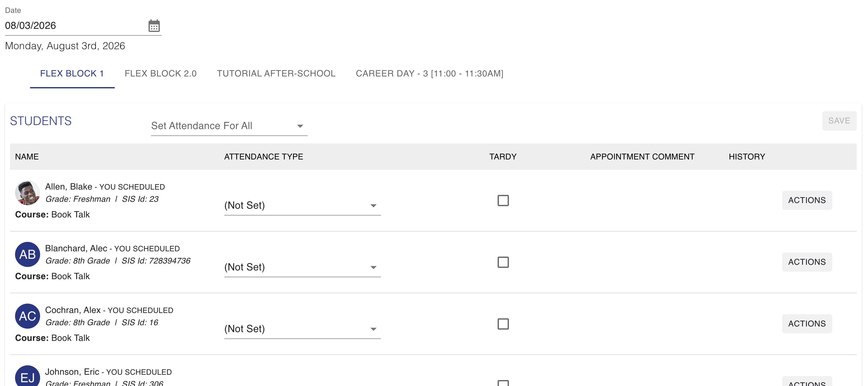Switch to the Career Day - 3 tab
The height and width of the screenshot is (386, 868).
430,73
